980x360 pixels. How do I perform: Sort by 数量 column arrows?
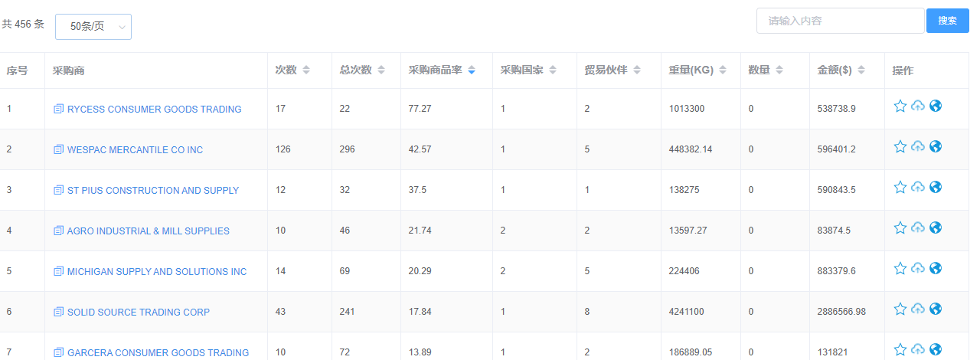(x=779, y=70)
